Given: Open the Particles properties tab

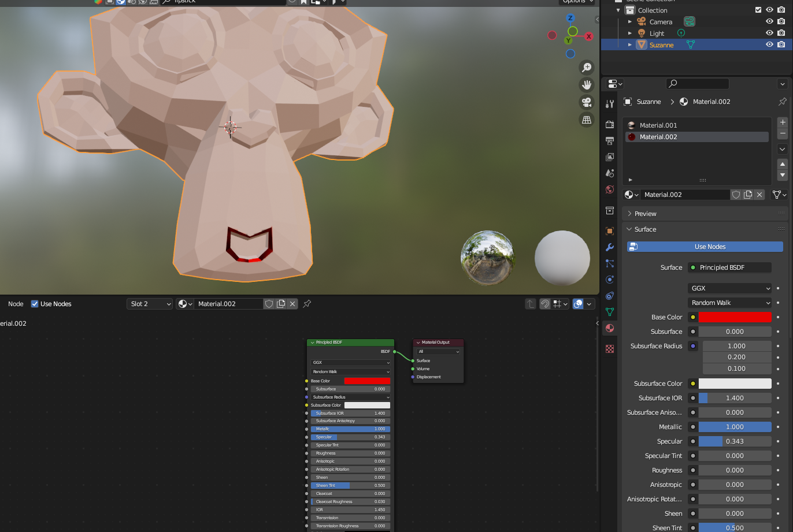Looking at the screenshot, I should click(609, 263).
